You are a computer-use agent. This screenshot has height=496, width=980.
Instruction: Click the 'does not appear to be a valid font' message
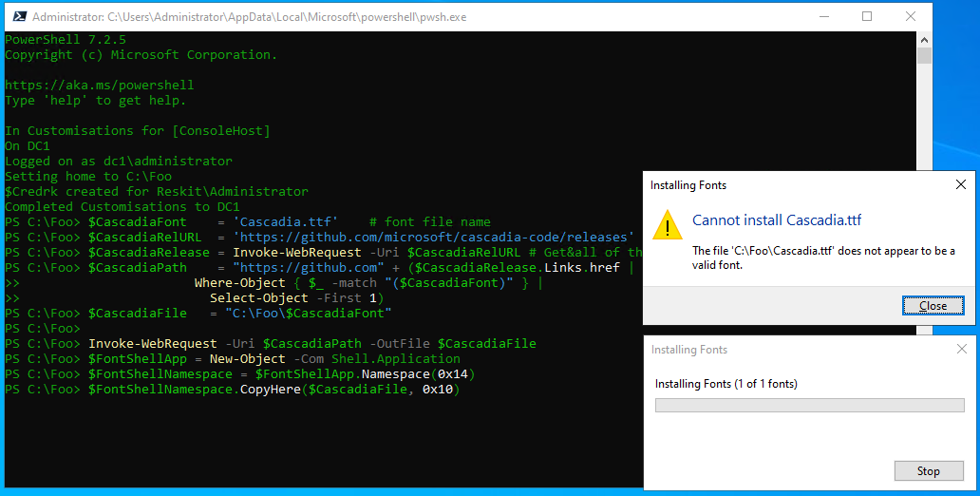[x=823, y=258]
